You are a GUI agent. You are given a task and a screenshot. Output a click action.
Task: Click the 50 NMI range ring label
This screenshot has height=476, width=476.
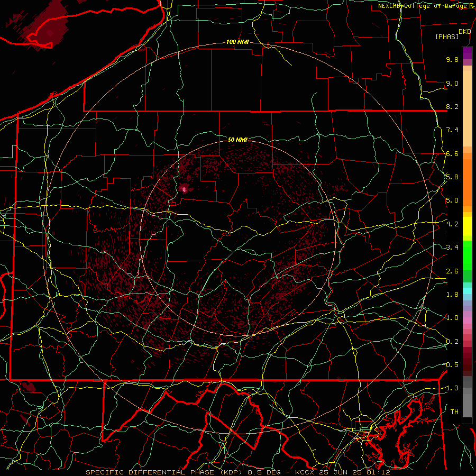tap(237, 140)
